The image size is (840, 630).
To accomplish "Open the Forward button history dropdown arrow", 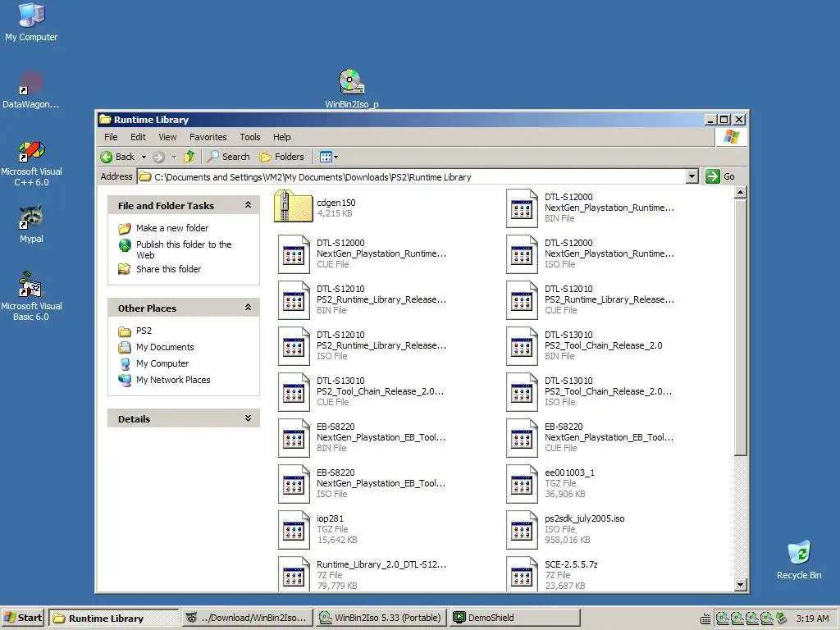I will pos(174,157).
